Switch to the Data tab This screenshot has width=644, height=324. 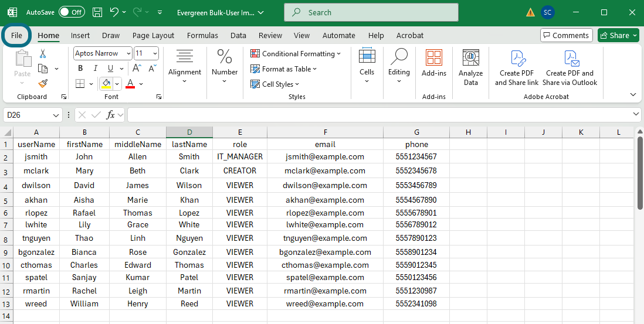pos(238,36)
